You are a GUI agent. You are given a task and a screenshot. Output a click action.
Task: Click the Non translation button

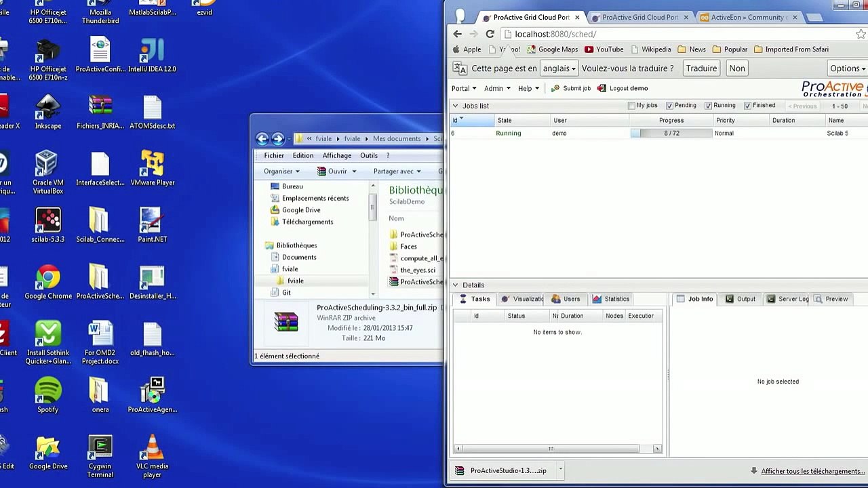point(737,68)
